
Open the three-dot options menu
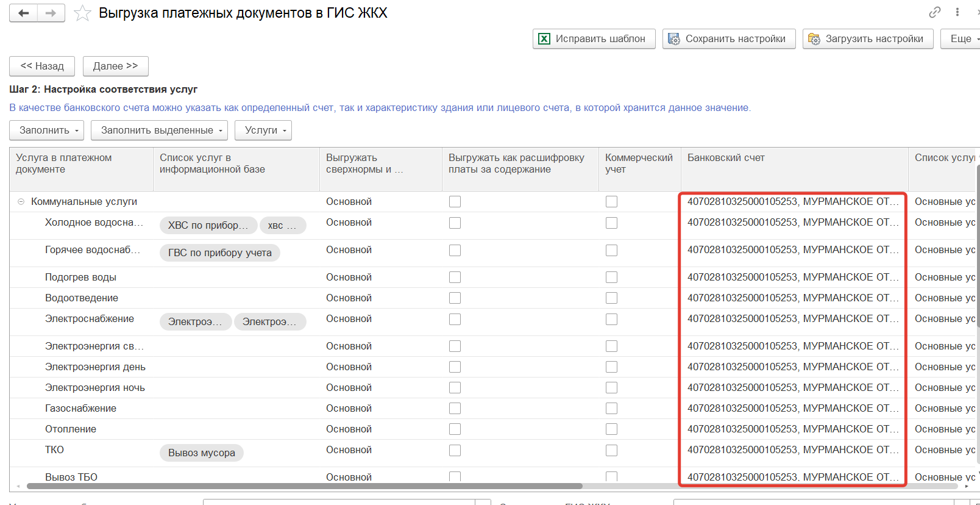point(957,12)
